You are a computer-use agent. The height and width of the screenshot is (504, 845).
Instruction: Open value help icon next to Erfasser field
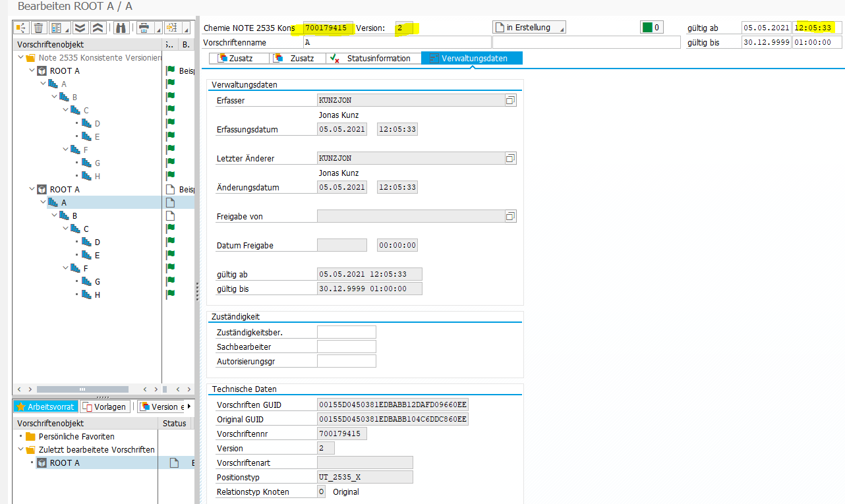510,100
